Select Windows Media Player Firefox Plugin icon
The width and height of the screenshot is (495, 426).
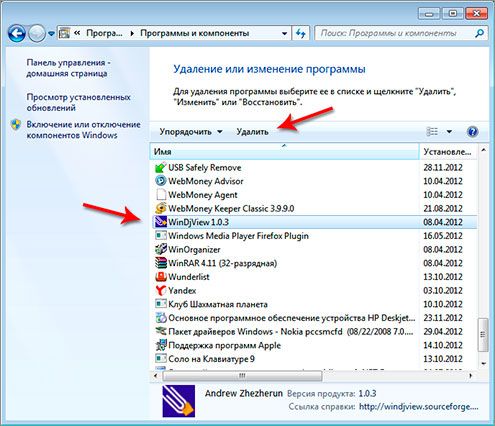pos(161,236)
